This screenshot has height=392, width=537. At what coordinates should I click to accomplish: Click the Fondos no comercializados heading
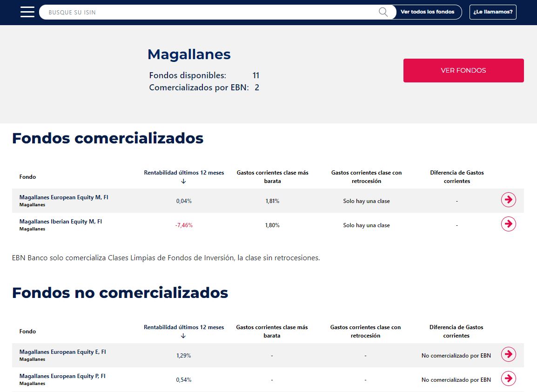[x=120, y=293]
